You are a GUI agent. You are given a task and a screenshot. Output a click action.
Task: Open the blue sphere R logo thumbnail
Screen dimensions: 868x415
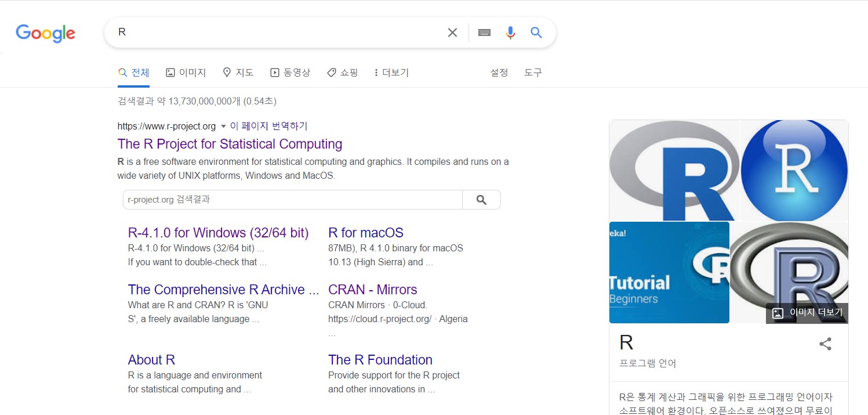pyautogui.click(x=794, y=170)
